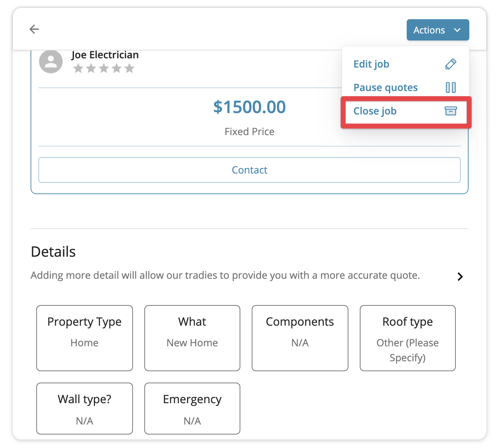The width and height of the screenshot is (502, 448).
Task: Click the Emergency detail card
Action: point(192,408)
